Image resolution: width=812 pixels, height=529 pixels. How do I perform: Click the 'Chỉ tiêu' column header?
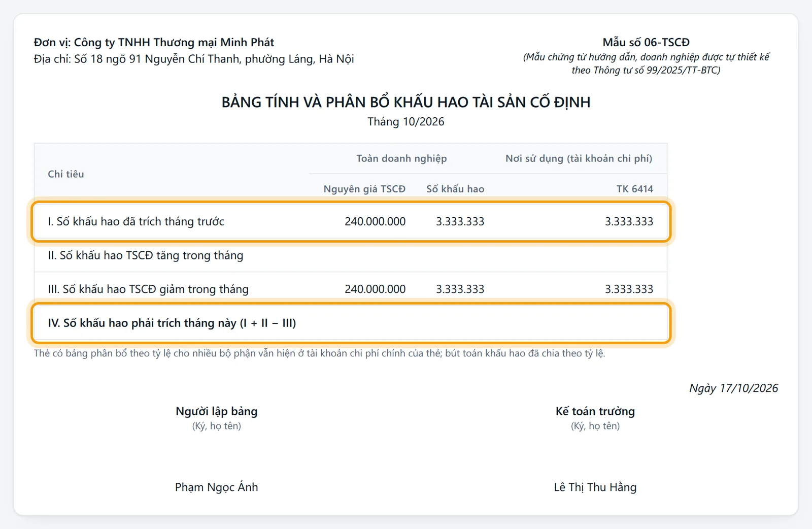(66, 174)
